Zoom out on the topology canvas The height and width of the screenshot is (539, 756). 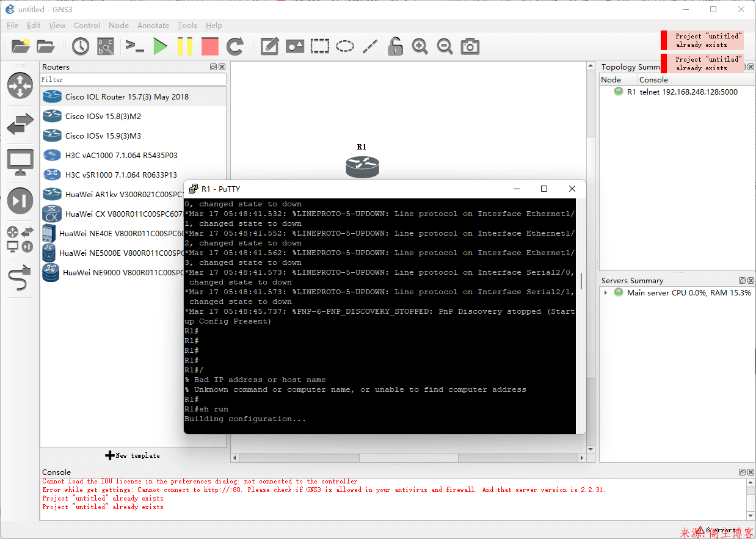pos(445,46)
